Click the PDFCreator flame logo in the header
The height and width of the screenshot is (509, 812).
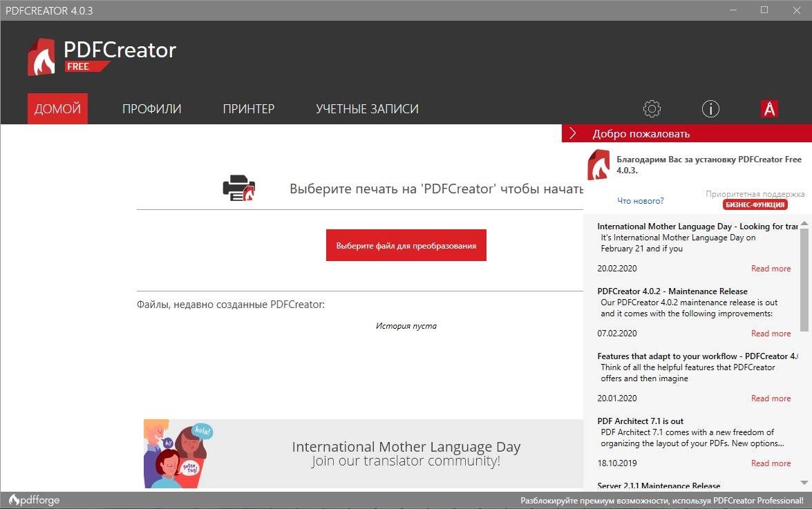pos(41,57)
